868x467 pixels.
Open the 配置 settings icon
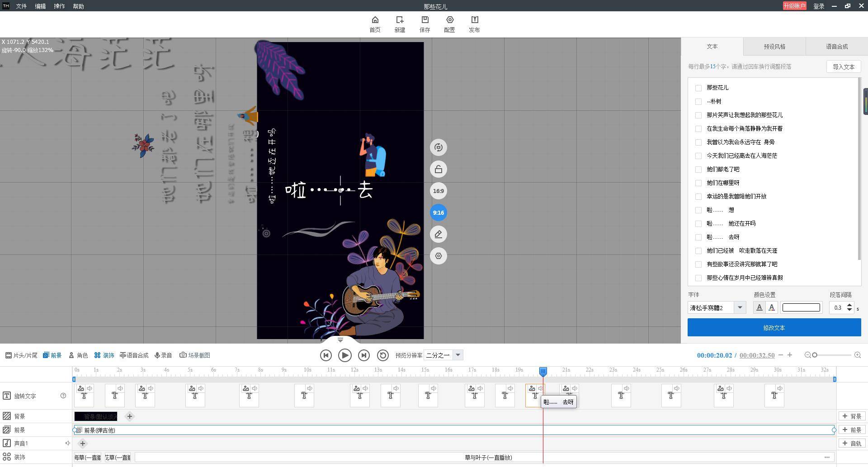click(449, 24)
